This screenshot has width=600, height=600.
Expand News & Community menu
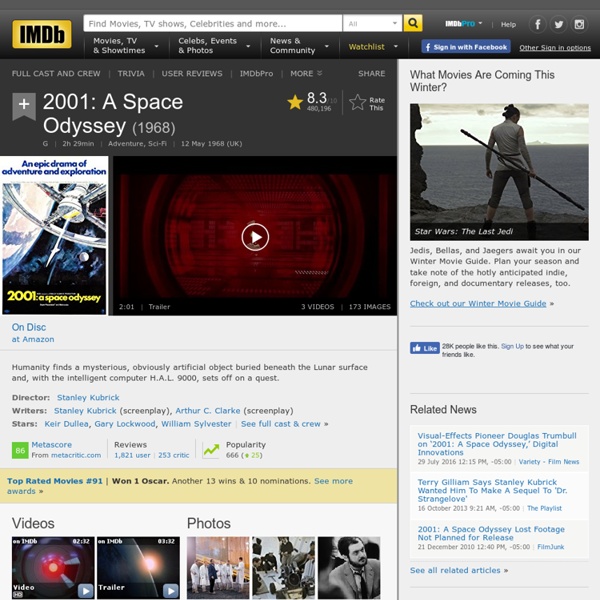click(x=299, y=46)
